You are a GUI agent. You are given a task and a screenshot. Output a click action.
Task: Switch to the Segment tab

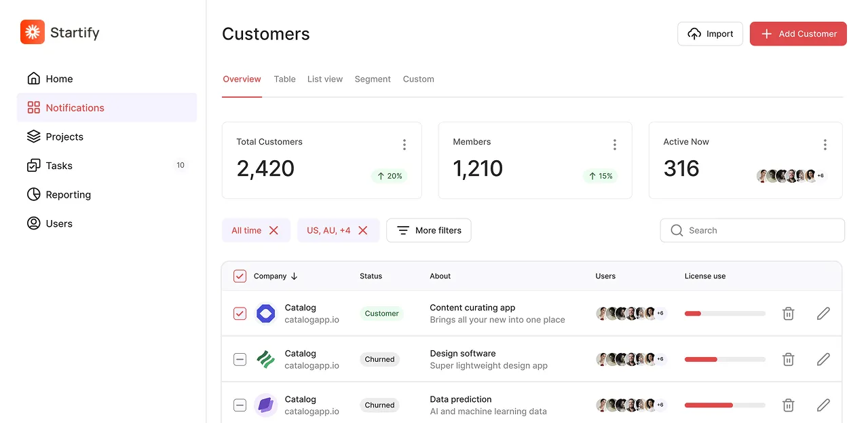373,79
